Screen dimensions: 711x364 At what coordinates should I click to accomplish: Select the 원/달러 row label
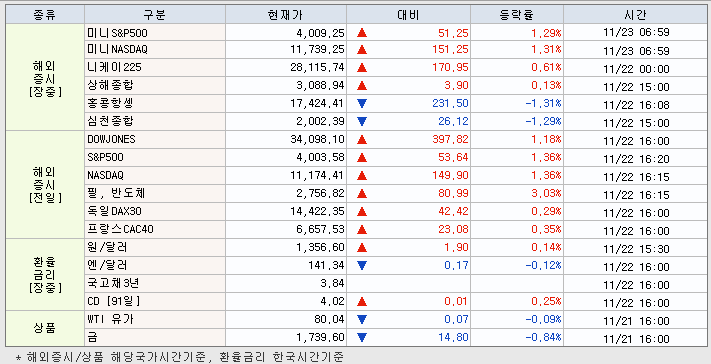pyautogui.click(x=107, y=247)
